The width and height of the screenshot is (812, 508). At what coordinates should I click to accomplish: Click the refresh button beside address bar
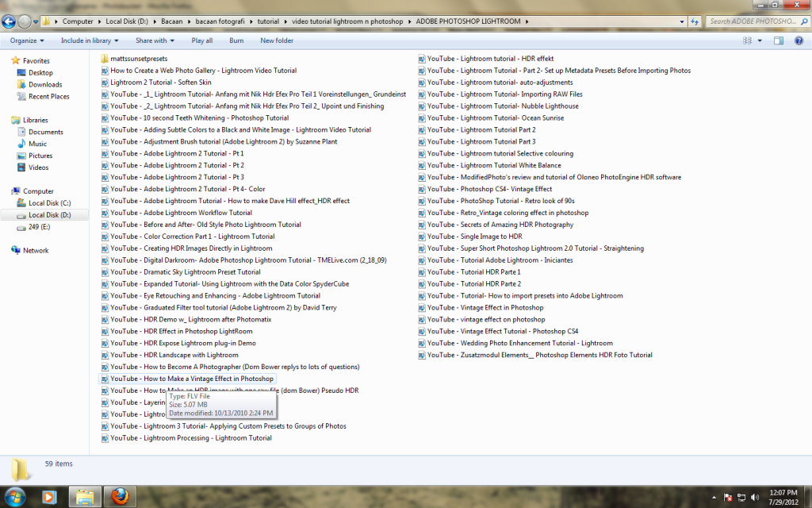(x=695, y=21)
